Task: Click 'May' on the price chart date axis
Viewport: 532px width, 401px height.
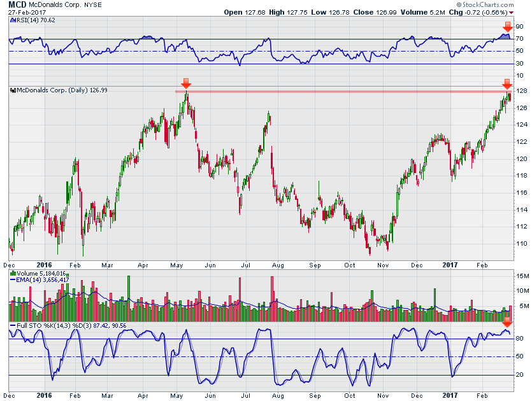Action: tap(176, 265)
